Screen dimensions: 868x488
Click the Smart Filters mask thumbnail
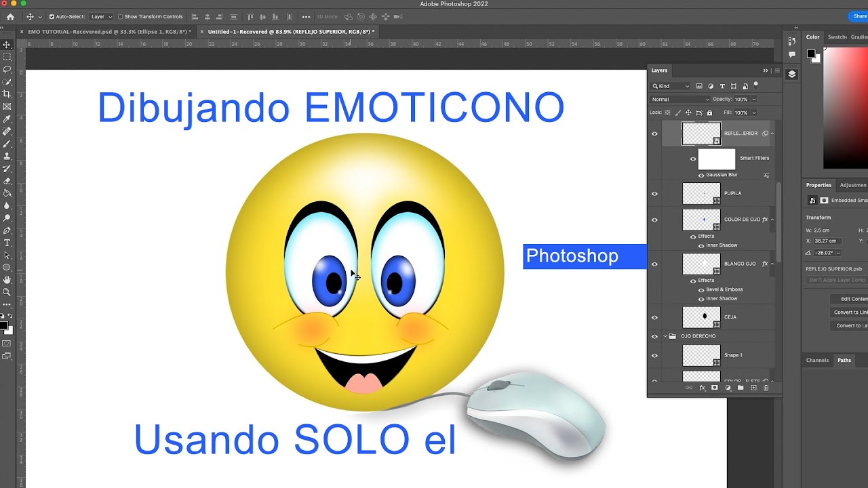tap(717, 159)
